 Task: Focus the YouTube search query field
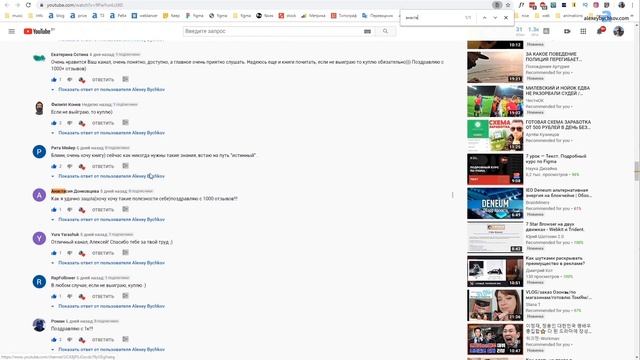coord(272,31)
